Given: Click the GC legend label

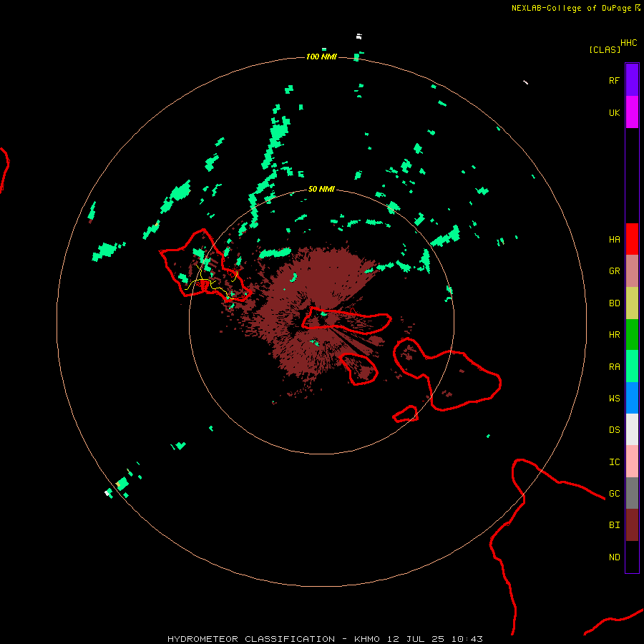Looking at the screenshot, I should (614, 493).
